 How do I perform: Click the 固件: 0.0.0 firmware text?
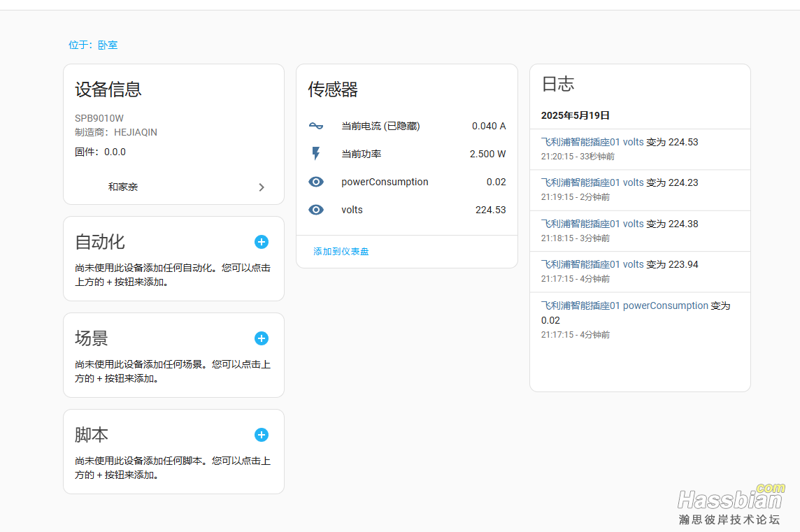pos(100,152)
